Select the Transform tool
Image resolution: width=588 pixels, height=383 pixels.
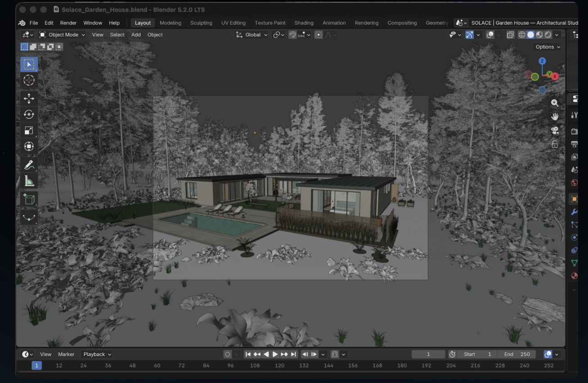click(x=29, y=146)
